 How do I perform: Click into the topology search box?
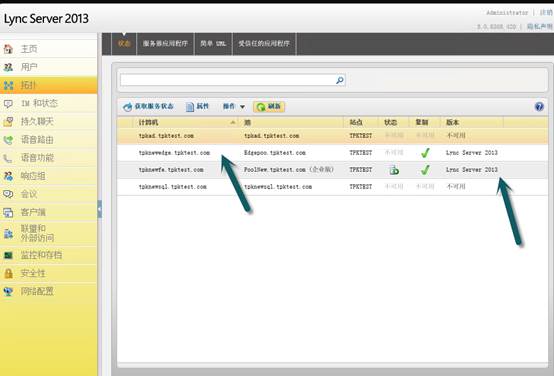228,80
